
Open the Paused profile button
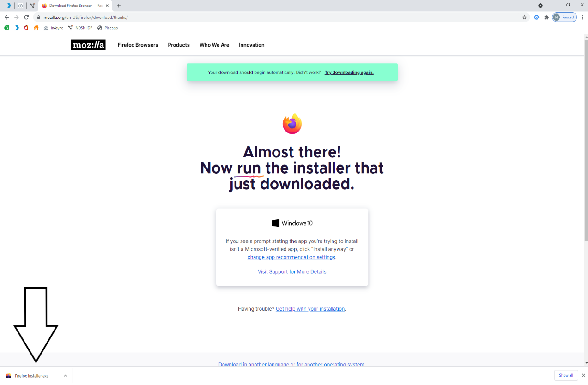pyautogui.click(x=564, y=17)
